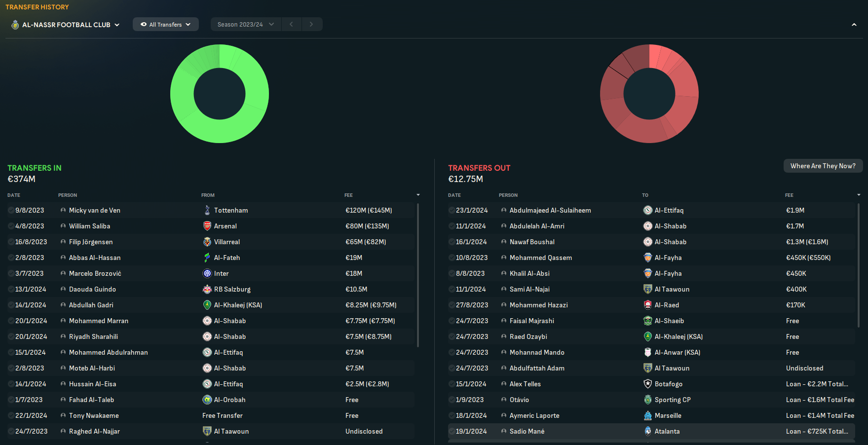The height and width of the screenshot is (445, 868).
Task: Click the Botafogo club badge icon
Action: 648,384
